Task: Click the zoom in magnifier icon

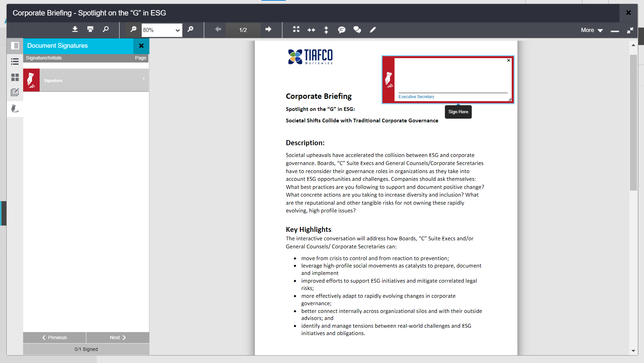Action: click(x=190, y=30)
